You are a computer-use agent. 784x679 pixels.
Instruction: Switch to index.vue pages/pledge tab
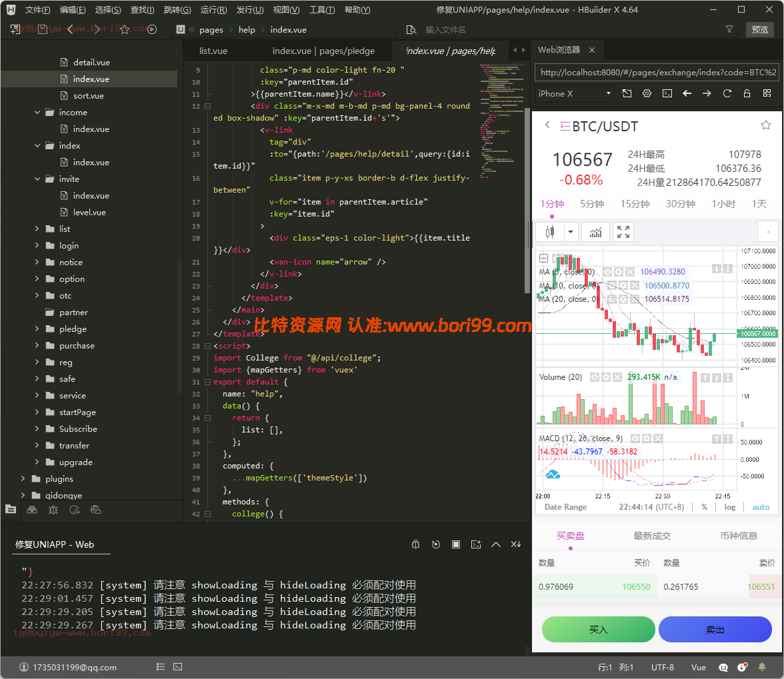(323, 51)
